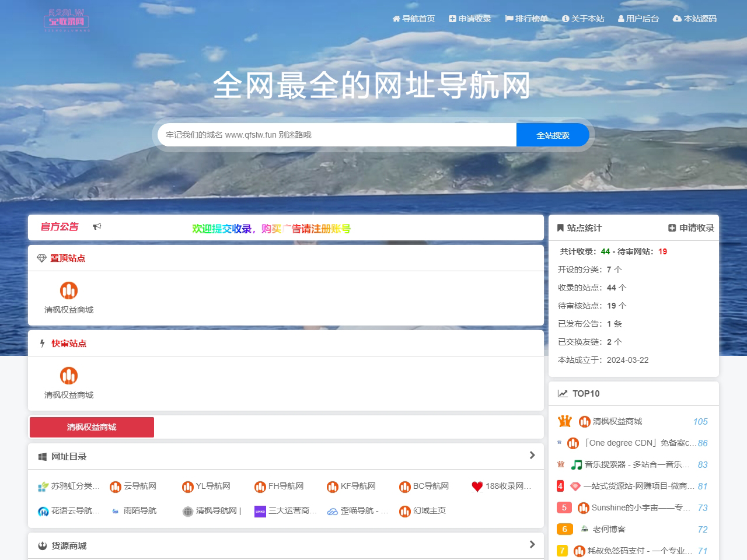The width and height of the screenshot is (747, 560).
Task: Click the lightning icon beside 快审站点
Action: tap(41, 343)
